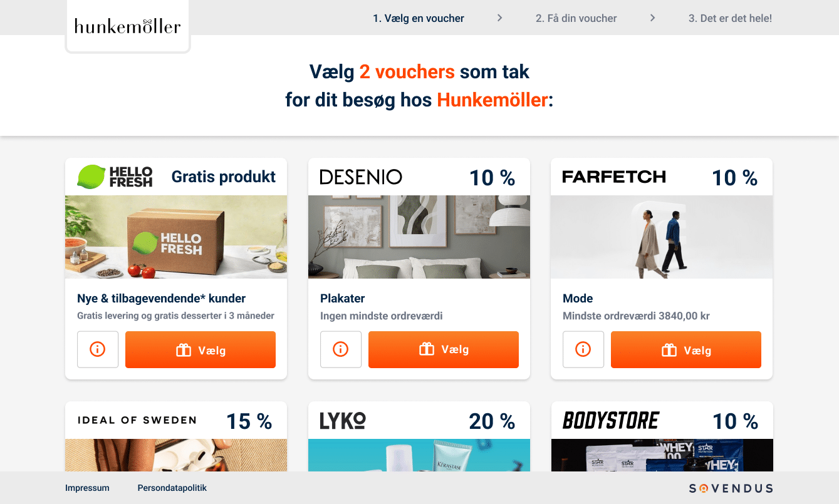
Task: Click the HelloFresh box product image
Action: pos(176,237)
